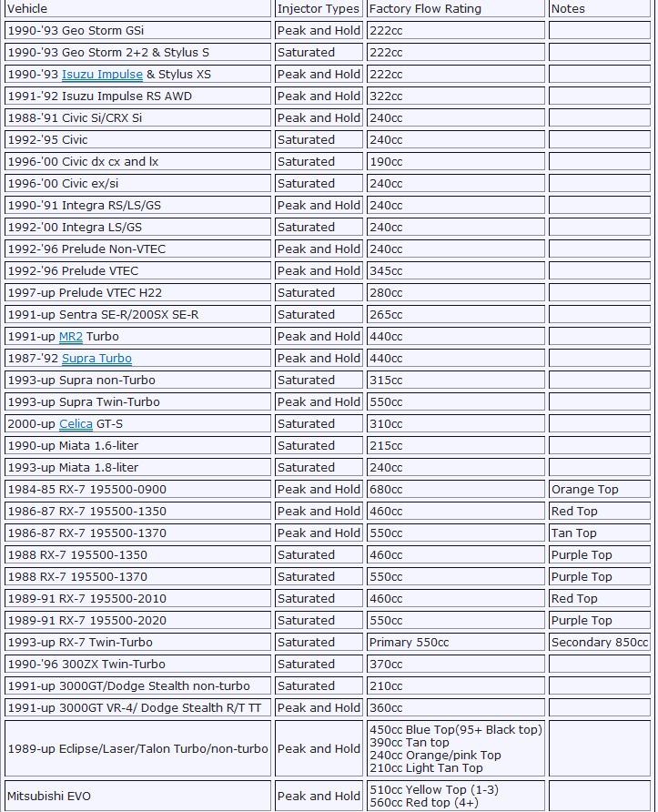658x812 pixels.
Task: Select 1993-up Miata 1.8-liter cell
Action: click(x=137, y=467)
